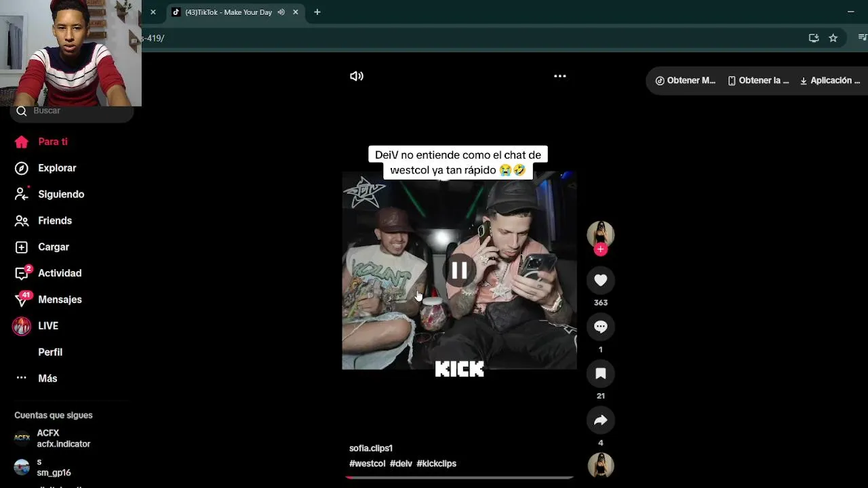Open the sound disc avatar at bottom
The width and height of the screenshot is (868, 488).
tap(600, 466)
